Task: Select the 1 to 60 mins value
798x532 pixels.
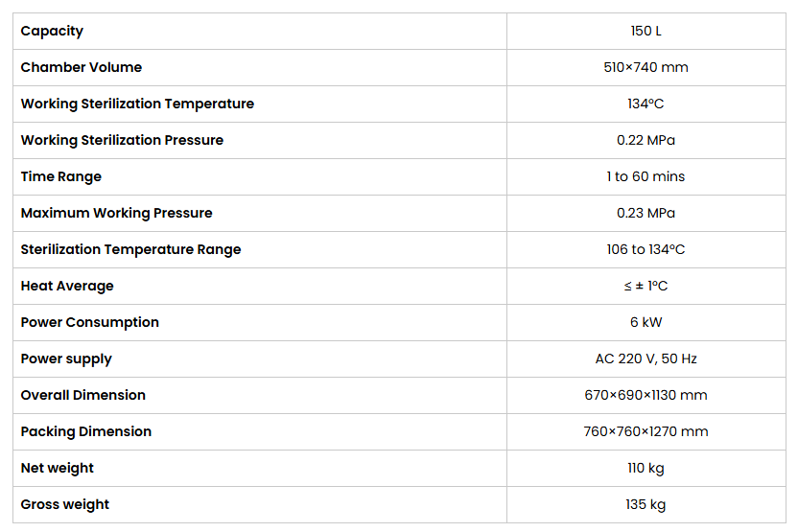Action: [x=645, y=177]
